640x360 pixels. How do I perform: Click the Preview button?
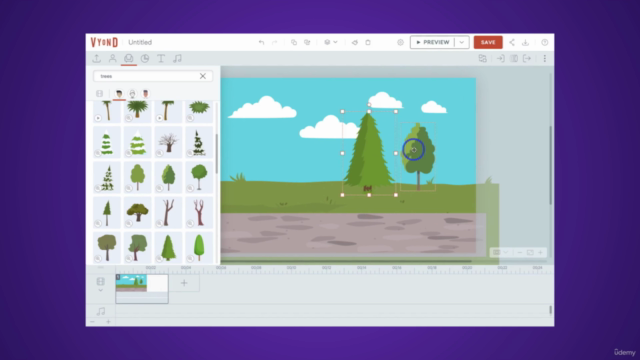pos(432,42)
